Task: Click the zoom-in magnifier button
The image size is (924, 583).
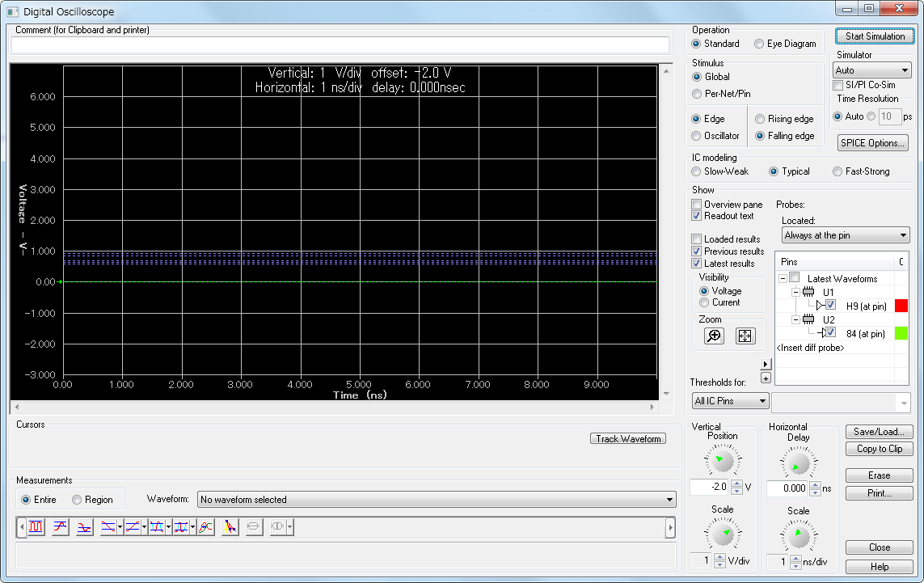Action: point(714,336)
